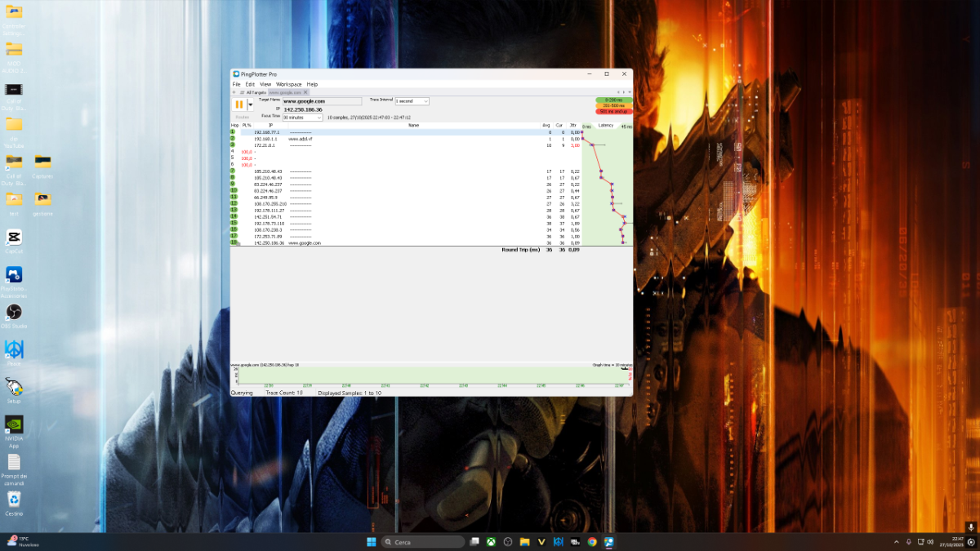Viewport: 980px width, 551px height.
Task: Close the www.google.com target tab
Action: (305, 92)
